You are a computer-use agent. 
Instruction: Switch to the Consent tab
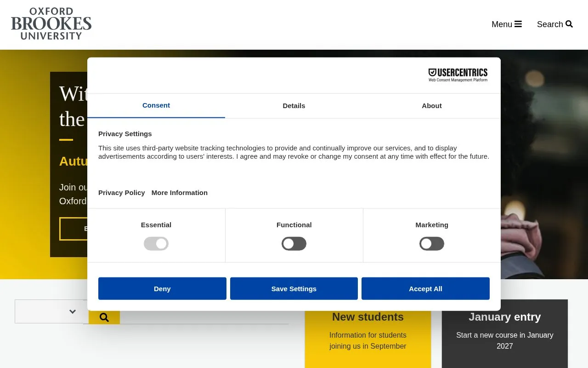156,105
